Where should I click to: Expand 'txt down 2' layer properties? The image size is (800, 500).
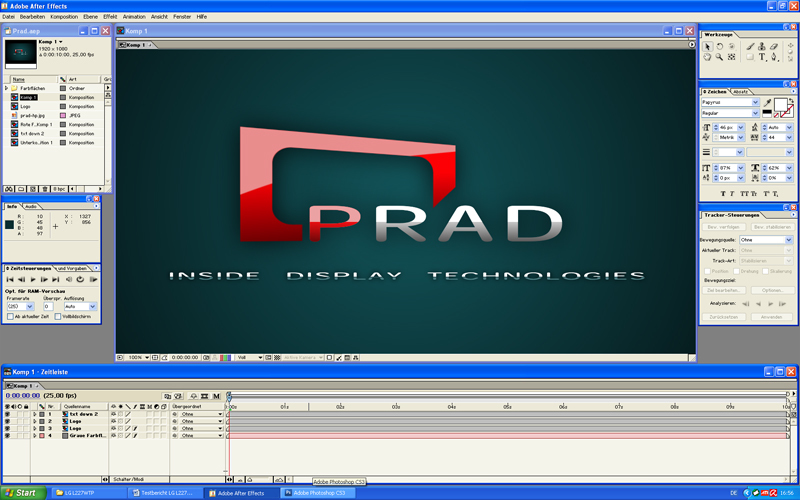click(35, 414)
